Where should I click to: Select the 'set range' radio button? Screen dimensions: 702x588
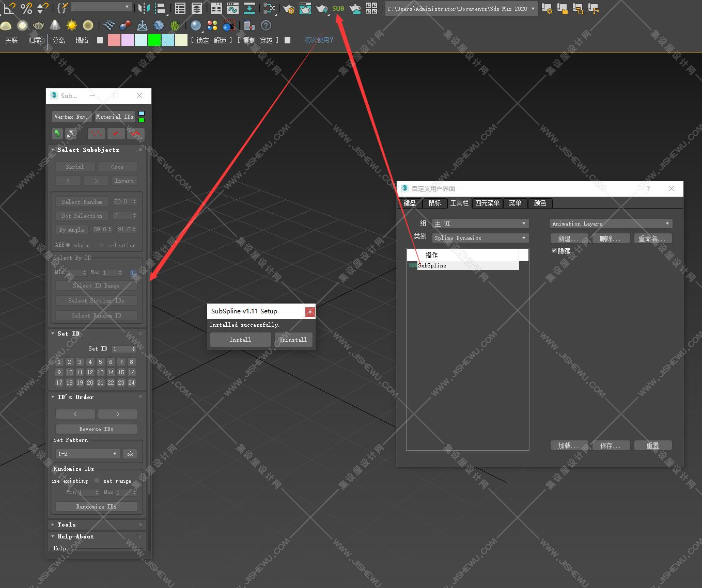tap(97, 481)
